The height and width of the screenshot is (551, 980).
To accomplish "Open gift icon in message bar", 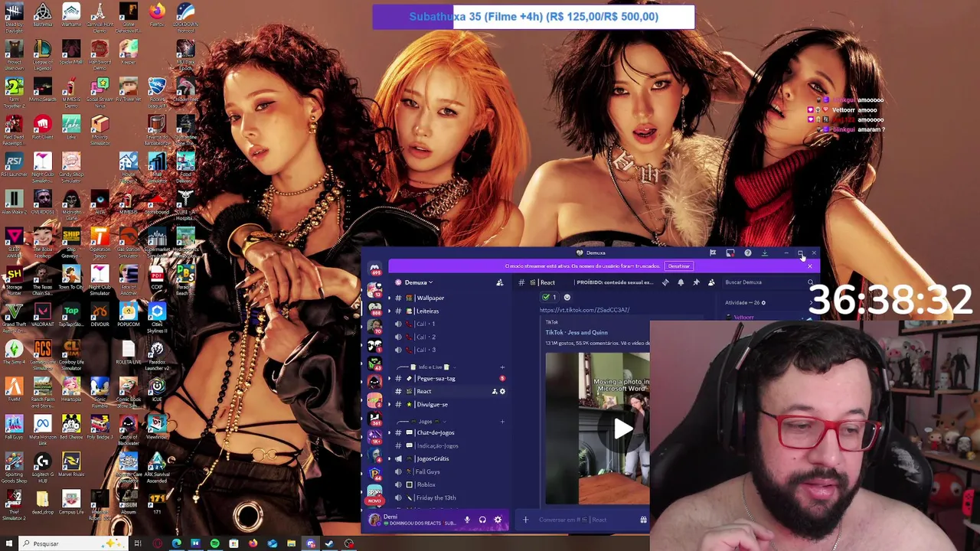I will coord(643,520).
